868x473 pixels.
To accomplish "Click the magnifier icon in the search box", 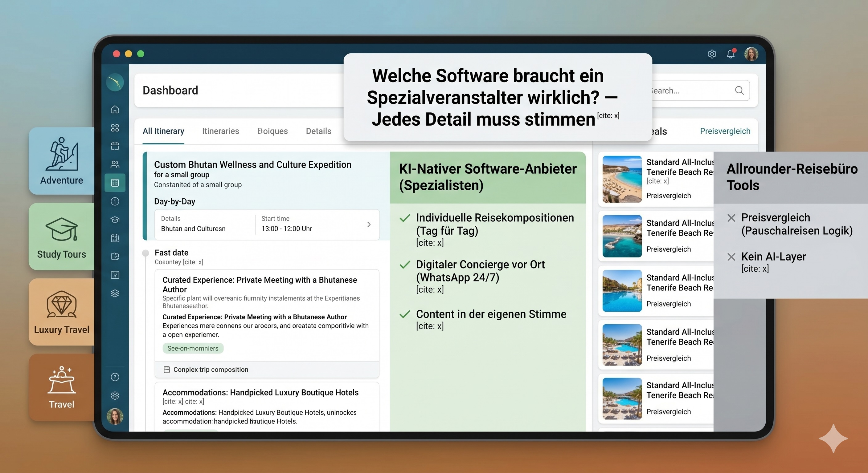I will [x=739, y=90].
